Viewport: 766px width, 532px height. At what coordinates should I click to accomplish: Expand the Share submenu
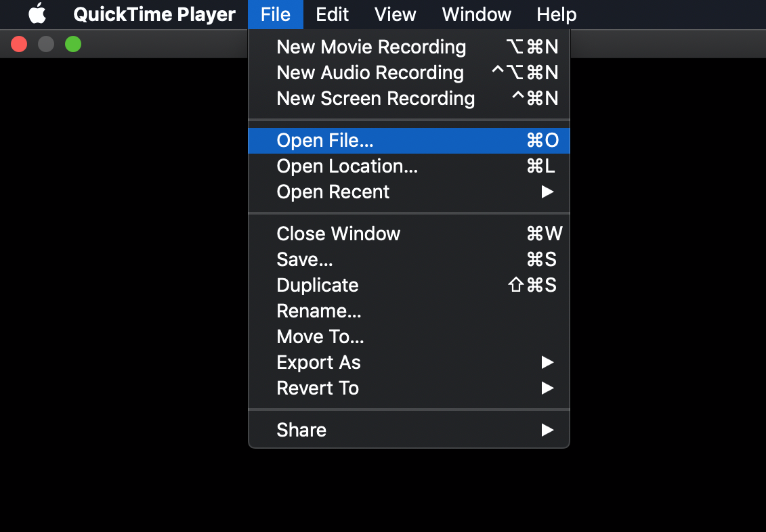[301, 430]
